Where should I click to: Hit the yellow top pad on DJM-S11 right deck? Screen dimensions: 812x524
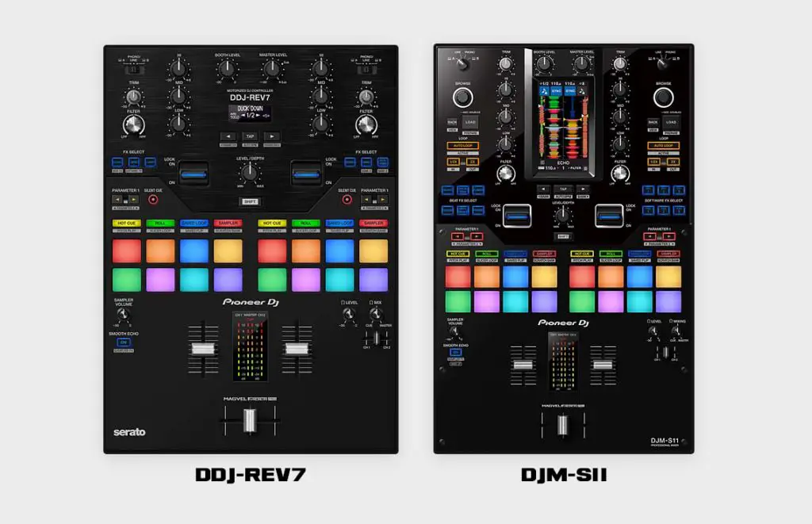pyautogui.click(x=668, y=277)
